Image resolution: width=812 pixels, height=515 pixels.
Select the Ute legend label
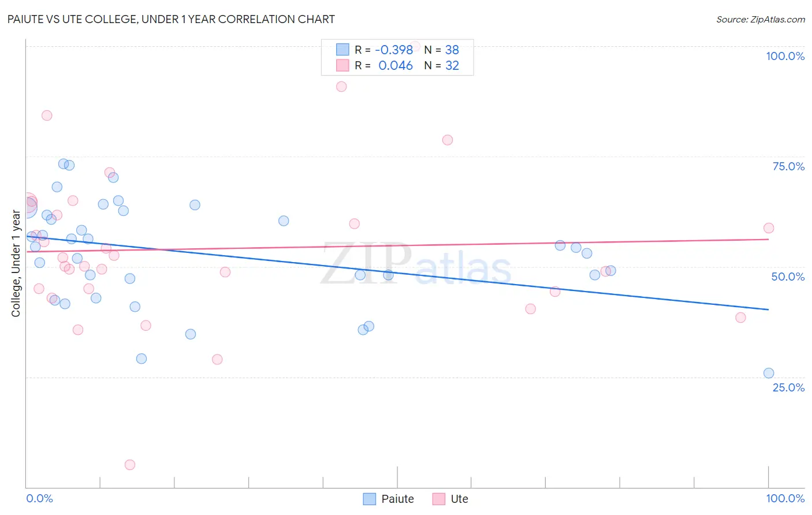[x=460, y=499]
